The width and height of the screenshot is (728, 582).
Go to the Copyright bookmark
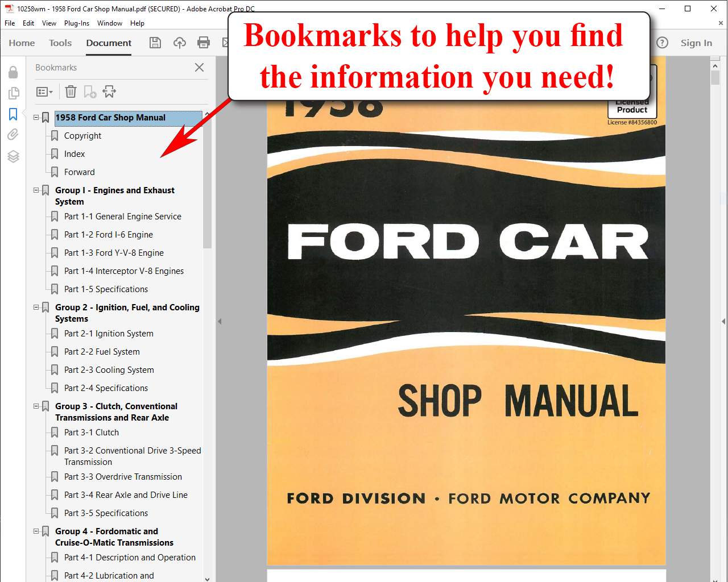pyautogui.click(x=82, y=136)
